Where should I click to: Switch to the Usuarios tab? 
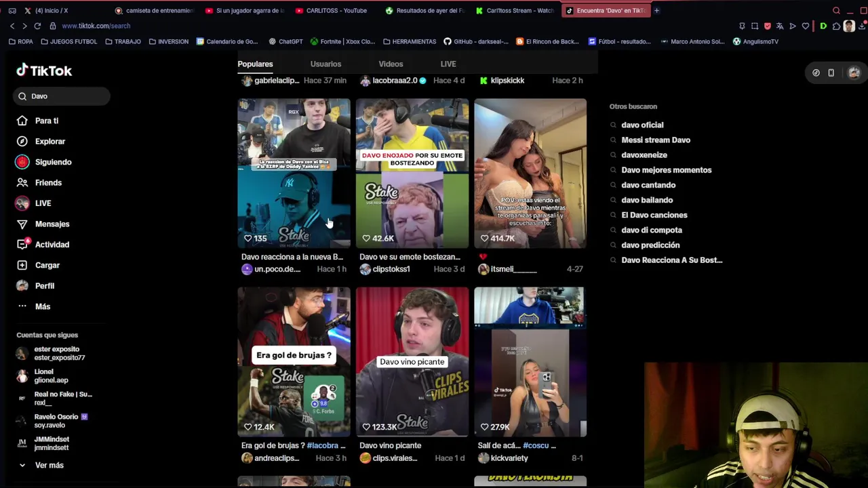coord(325,64)
